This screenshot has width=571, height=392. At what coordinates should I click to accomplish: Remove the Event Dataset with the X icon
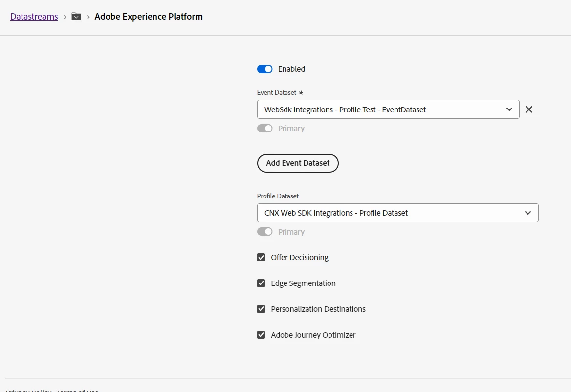tap(529, 109)
